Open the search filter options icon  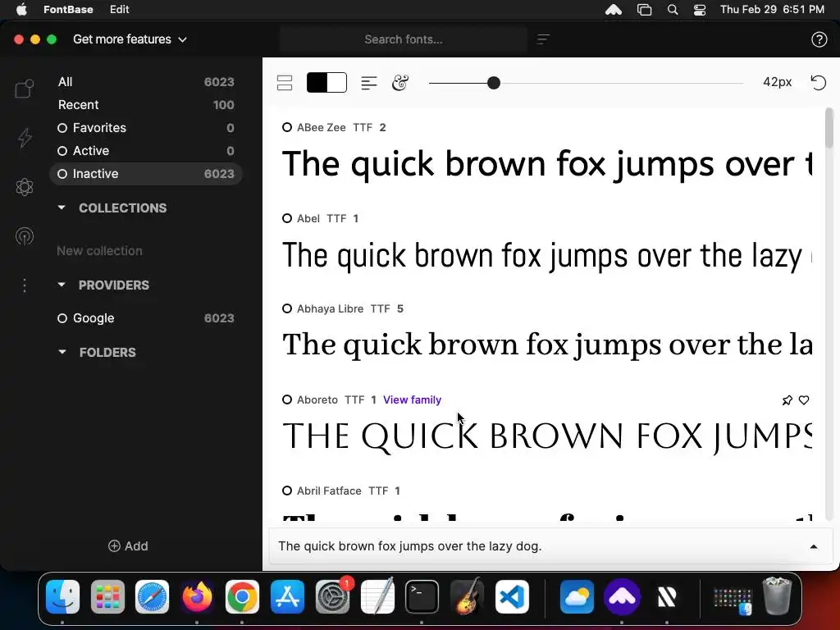point(543,39)
